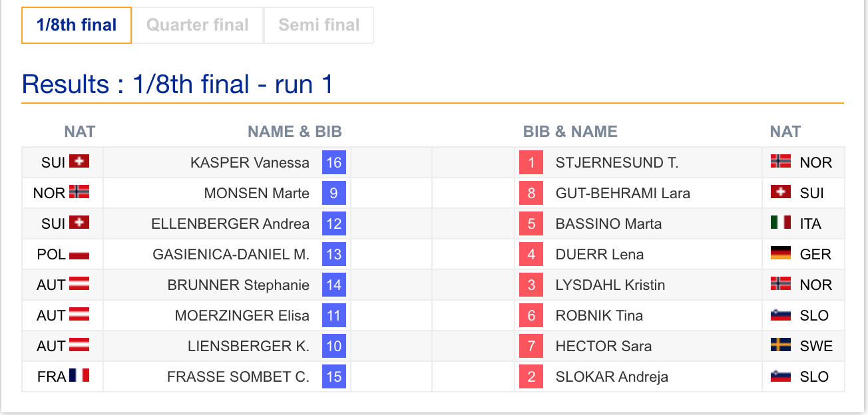Open the Semi final tab

(x=319, y=25)
